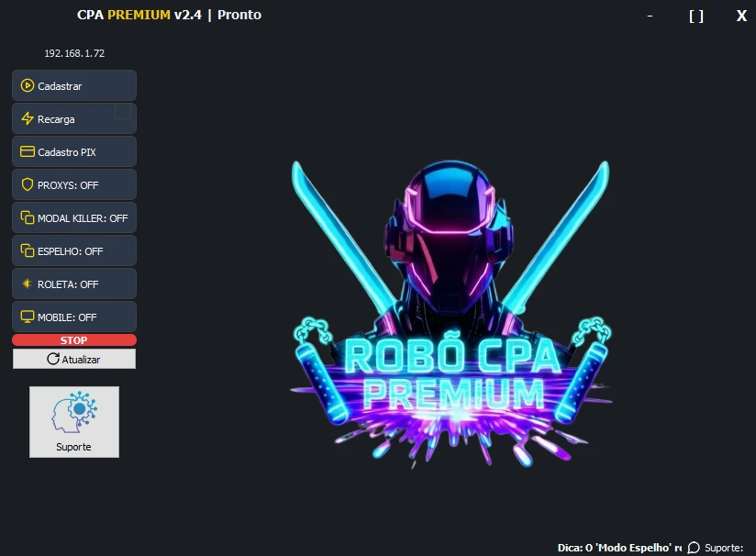The width and height of the screenshot is (756, 556).
Task: Open Cadastro PIX card option
Action: [73, 151]
